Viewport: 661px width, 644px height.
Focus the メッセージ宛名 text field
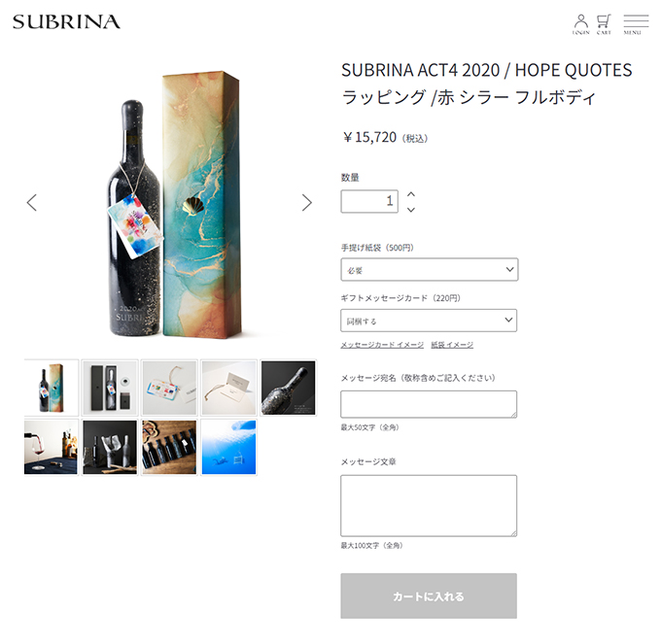pyautogui.click(x=429, y=404)
